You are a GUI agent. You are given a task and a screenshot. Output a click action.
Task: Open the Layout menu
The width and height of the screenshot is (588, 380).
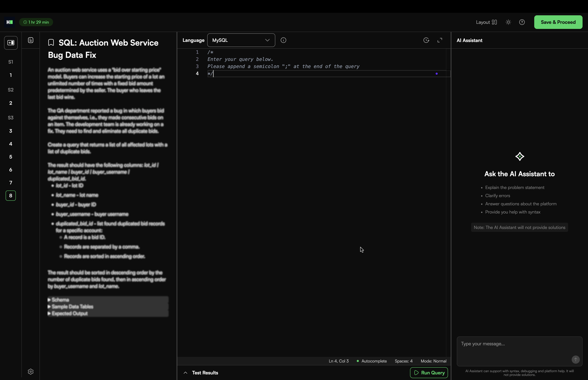486,22
